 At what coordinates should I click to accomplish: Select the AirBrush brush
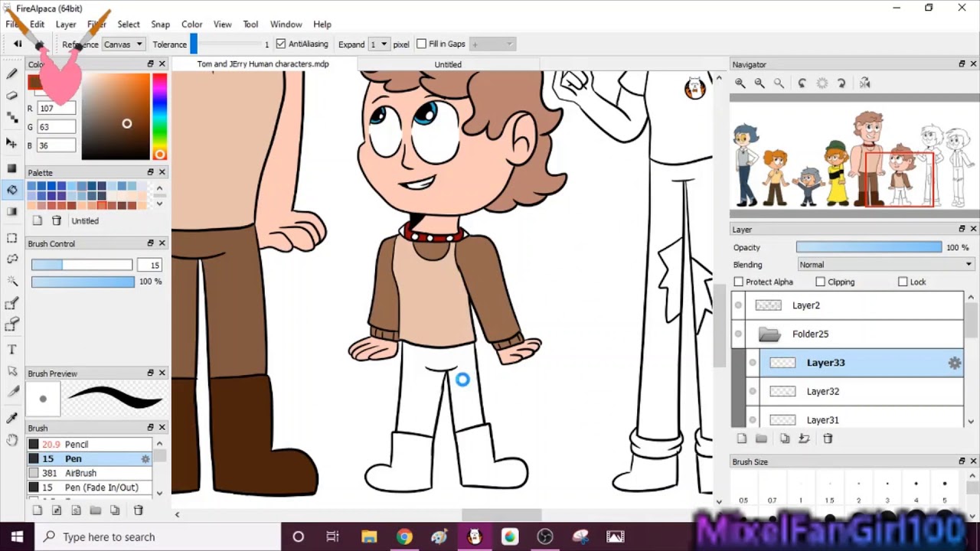point(90,473)
